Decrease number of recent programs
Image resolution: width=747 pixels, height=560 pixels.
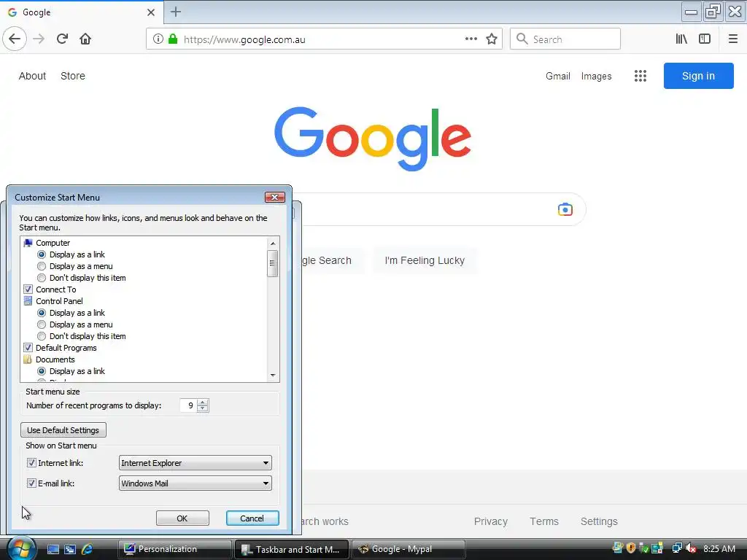coord(203,408)
